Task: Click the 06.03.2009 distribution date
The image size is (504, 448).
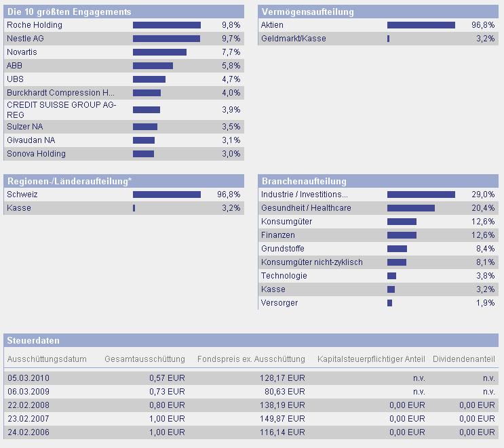Action: 28,392
